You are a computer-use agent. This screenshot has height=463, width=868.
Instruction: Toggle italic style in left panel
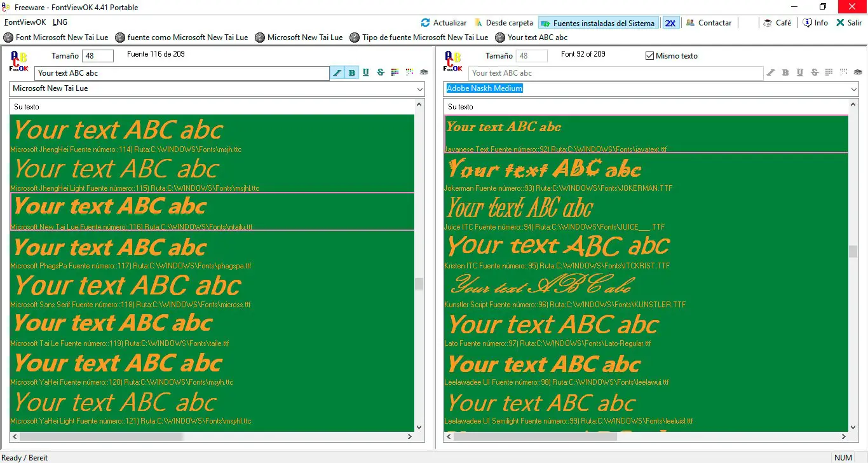pos(337,73)
